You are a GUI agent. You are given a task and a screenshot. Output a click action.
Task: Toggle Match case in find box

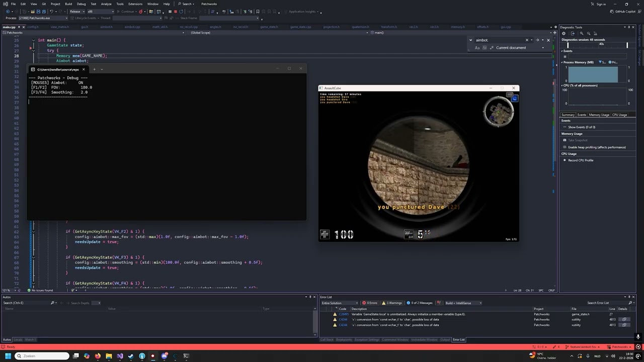(x=477, y=48)
